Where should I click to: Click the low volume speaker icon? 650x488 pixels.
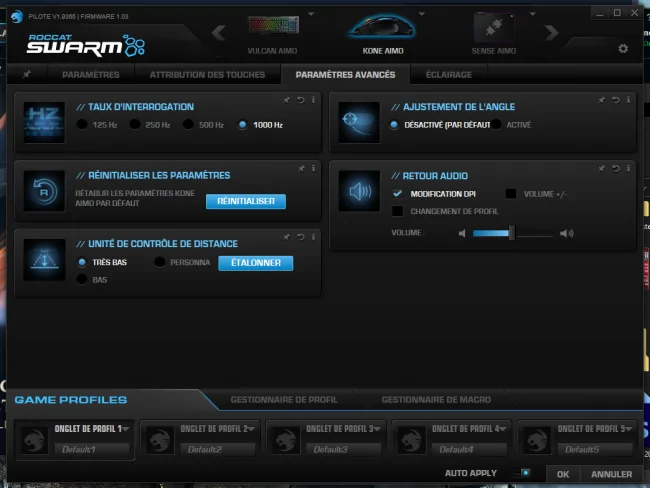point(462,233)
